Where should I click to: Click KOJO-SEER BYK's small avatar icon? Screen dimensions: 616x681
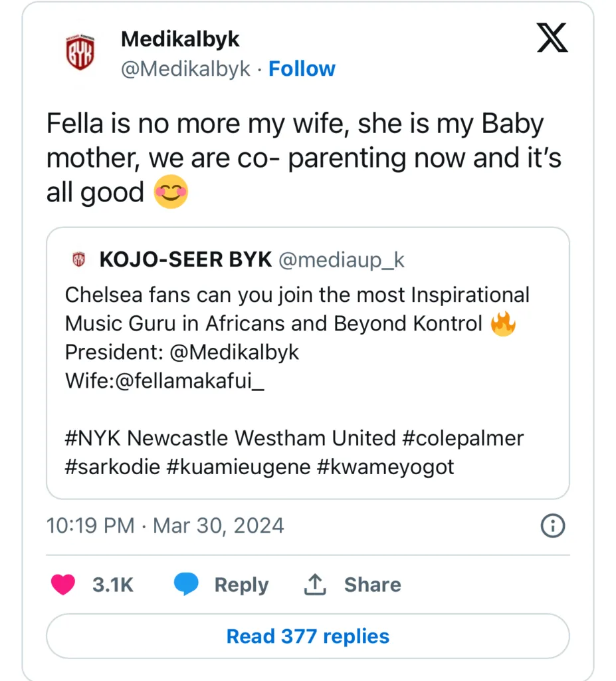point(79,261)
